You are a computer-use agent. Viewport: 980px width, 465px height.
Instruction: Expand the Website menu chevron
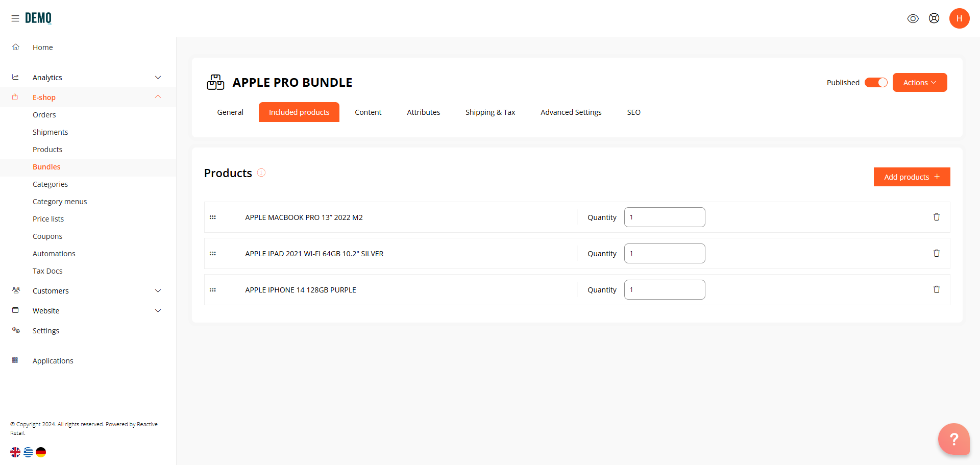click(158, 310)
